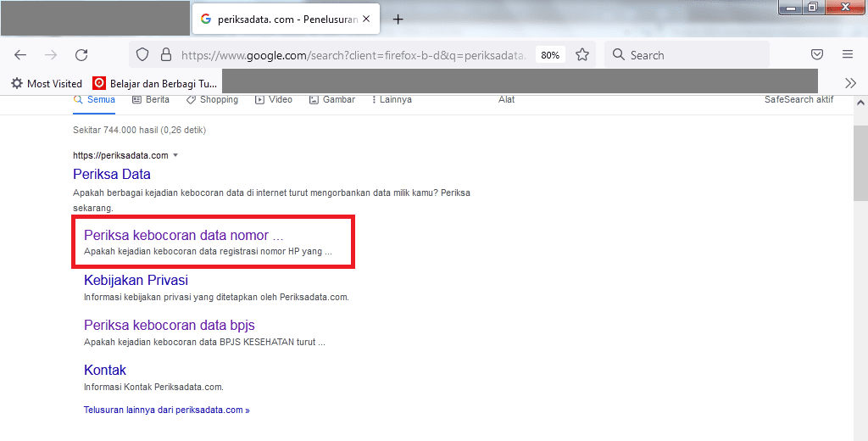Viewport: 868px width, 441px height.
Task: Open the Kebijakan Privasi sitelink
Action: tap(136, 281)
